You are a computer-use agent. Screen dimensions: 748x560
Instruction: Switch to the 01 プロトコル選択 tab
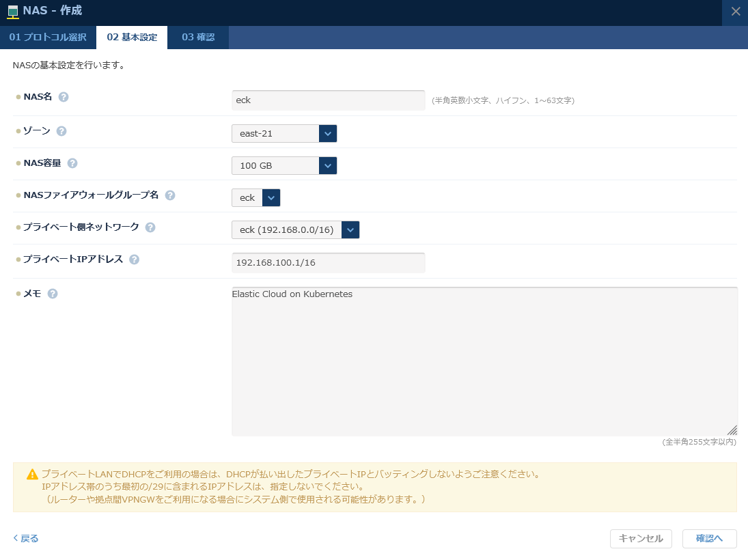point(48,38)
